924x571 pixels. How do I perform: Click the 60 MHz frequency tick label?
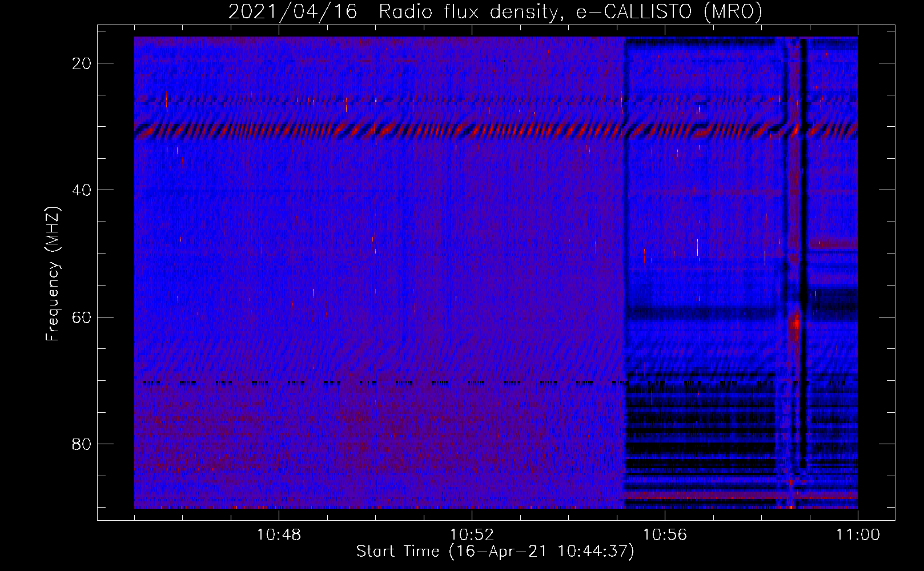coord(82,317)
